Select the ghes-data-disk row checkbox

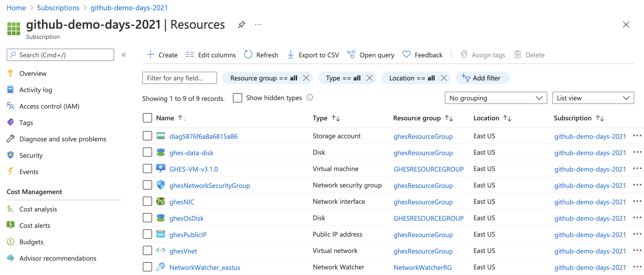tap(147, 152)
